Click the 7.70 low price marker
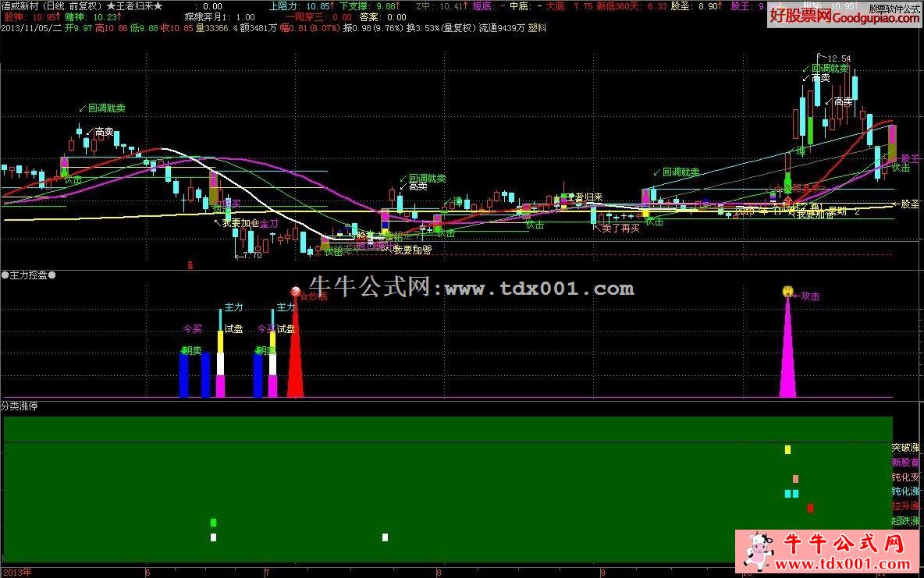This screenshot has height=578, width=924. tap(251, 255)
